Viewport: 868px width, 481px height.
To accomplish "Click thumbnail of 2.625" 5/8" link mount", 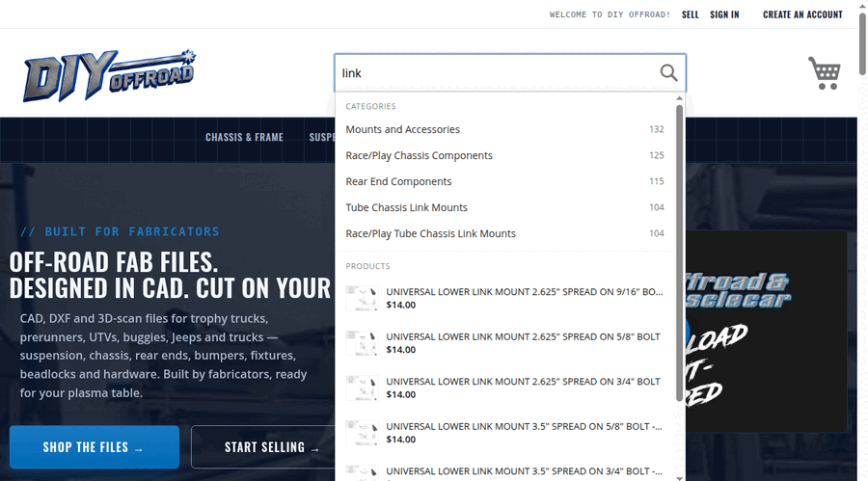I will coord(362,343).
